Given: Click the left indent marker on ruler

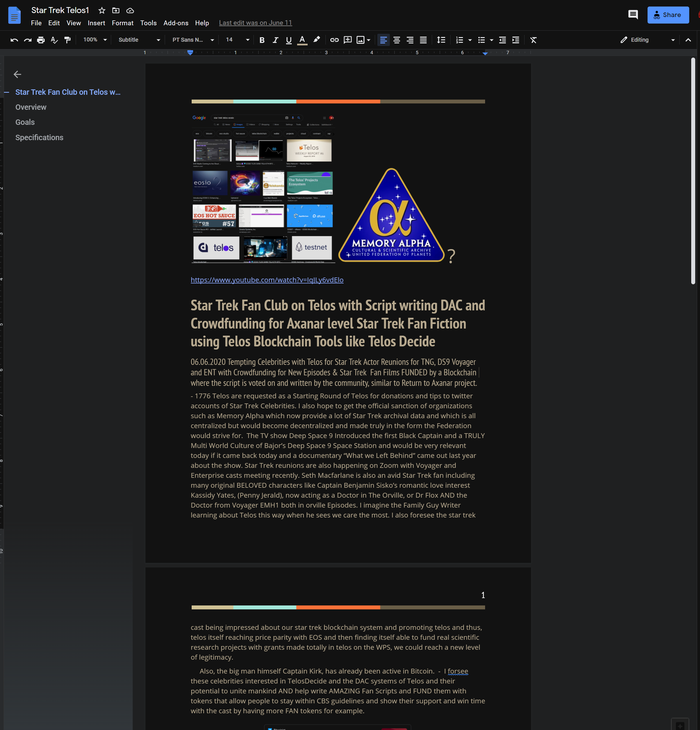Looking at the screenshot, I should click(x=190, y=53).
